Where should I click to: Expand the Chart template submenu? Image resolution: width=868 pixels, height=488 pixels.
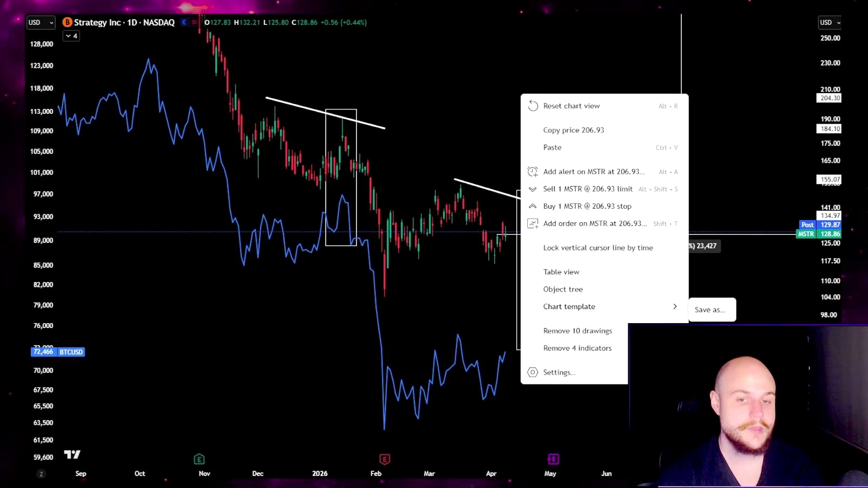click(604, 307)
